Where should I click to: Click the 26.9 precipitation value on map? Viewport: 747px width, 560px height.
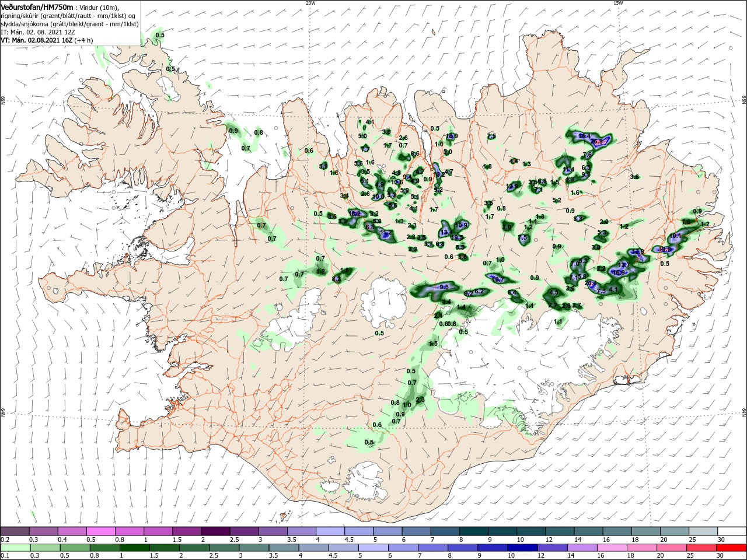point(596,142)
